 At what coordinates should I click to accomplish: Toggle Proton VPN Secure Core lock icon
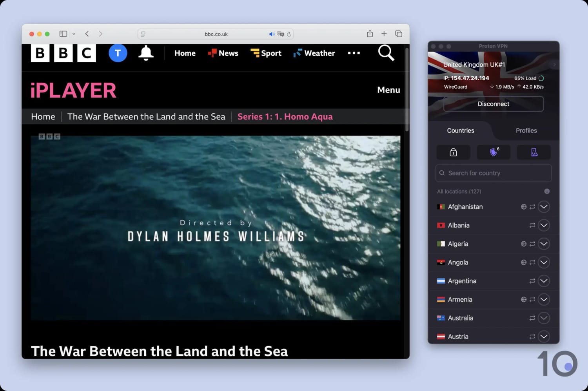point(453,152)
